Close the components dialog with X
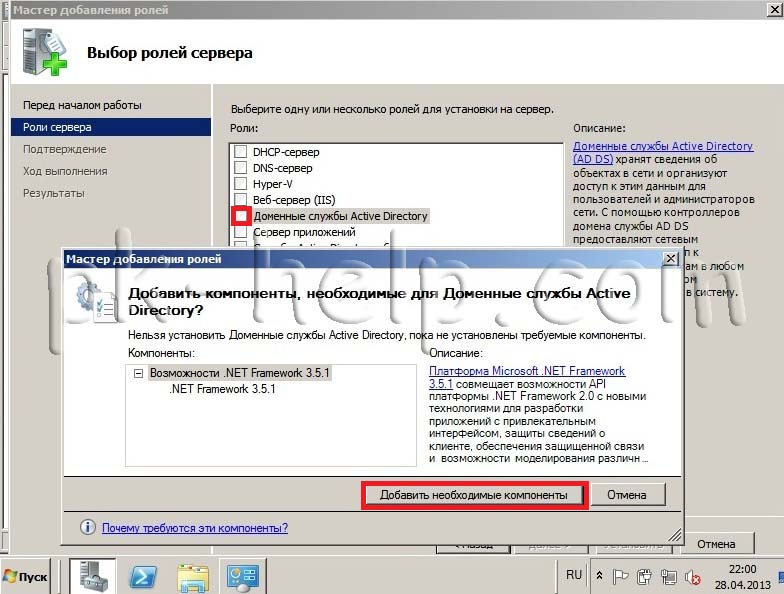 coord(670,258)
